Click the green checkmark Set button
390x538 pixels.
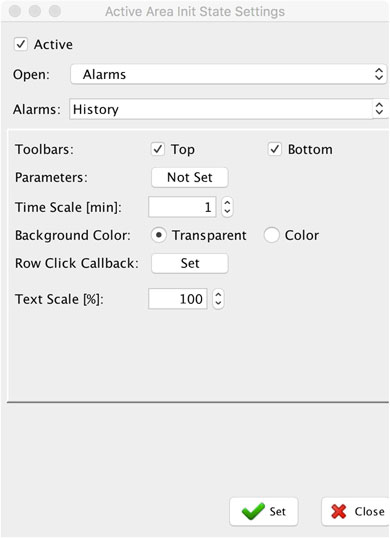tap(263, 511)
